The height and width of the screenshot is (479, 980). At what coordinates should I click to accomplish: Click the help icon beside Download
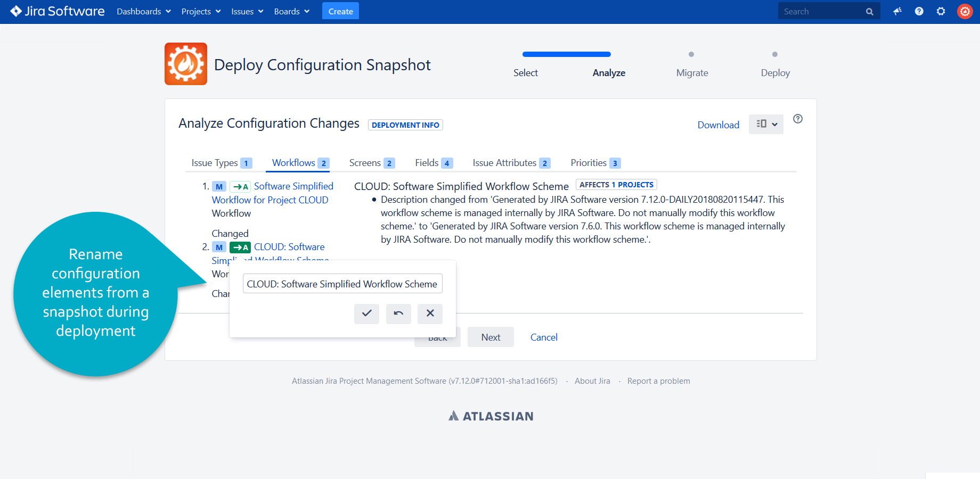(797, 119)
